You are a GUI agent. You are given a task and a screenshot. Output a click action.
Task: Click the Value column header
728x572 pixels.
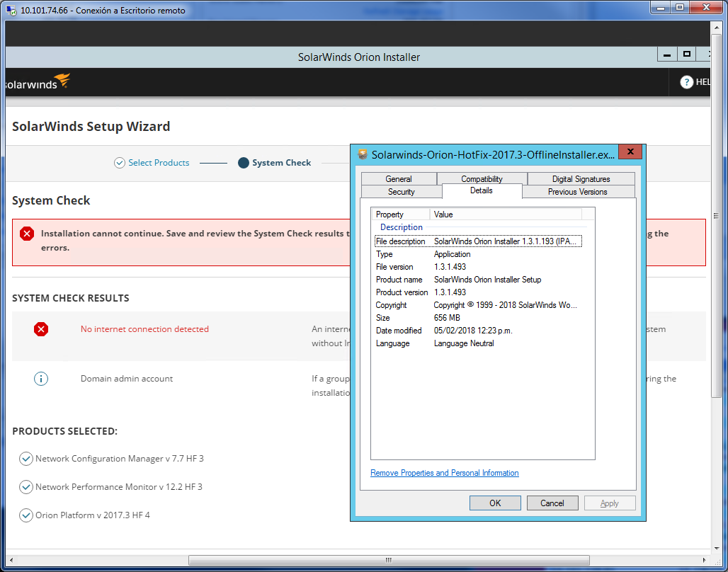click(506, 214)
